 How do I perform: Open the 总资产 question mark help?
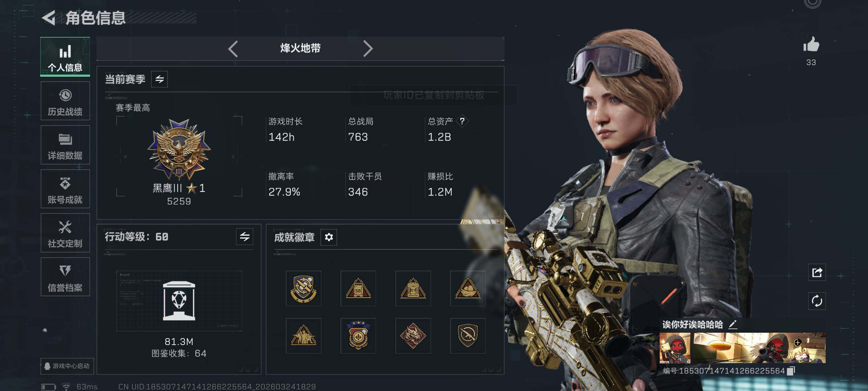click(x=462, y=121)
